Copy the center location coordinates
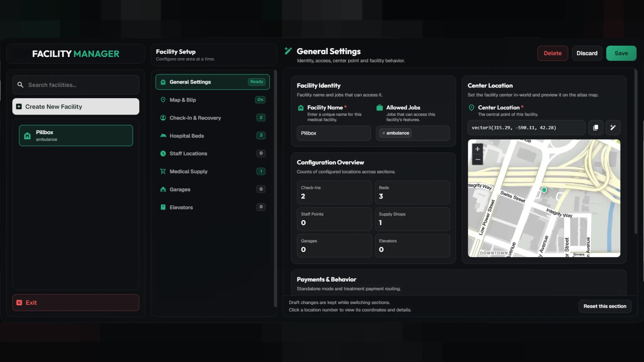The image size is (644, 362). pyautogui.click(x=596, y=128)
